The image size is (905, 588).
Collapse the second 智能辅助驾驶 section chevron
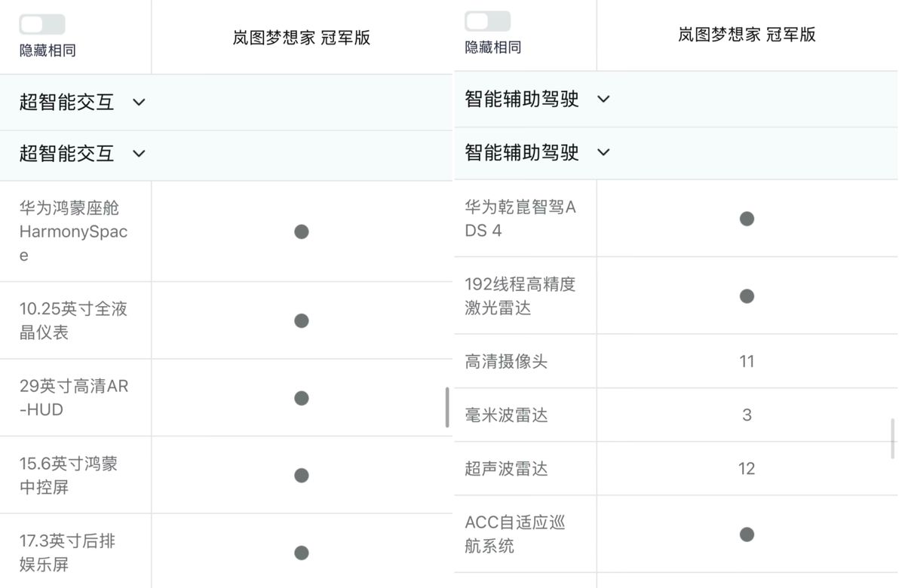point(603,152)
